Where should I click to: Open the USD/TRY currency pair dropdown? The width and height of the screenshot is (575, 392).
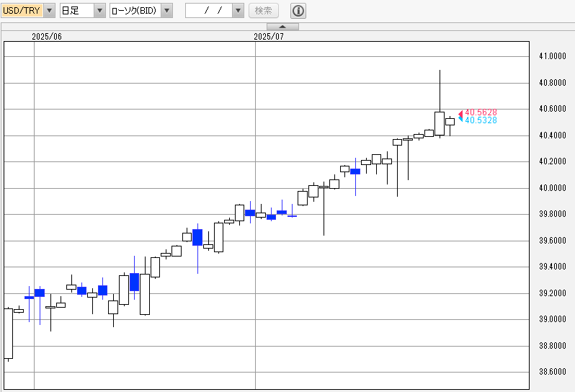pos(50,11)
